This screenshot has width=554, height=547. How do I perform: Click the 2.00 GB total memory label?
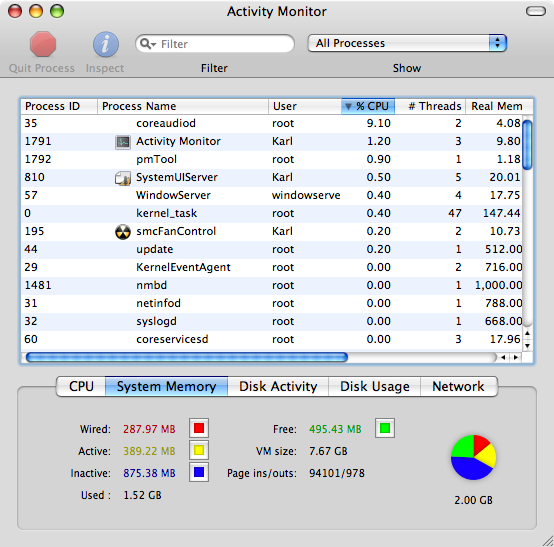[x=473, y=500]
